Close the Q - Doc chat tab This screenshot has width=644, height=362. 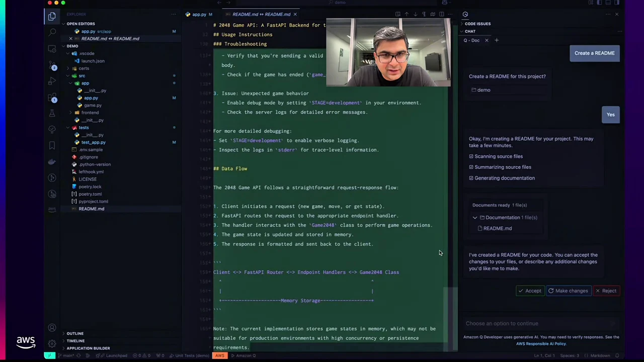487,40
